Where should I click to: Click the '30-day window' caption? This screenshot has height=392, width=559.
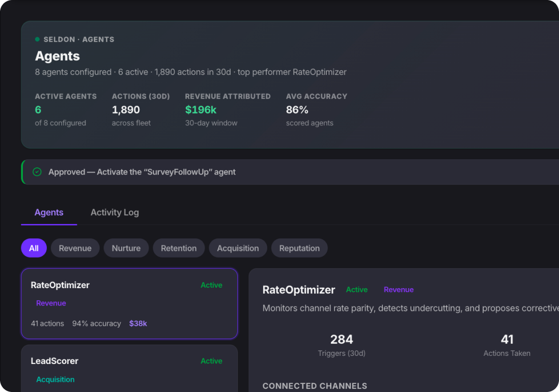click(211, 123)
